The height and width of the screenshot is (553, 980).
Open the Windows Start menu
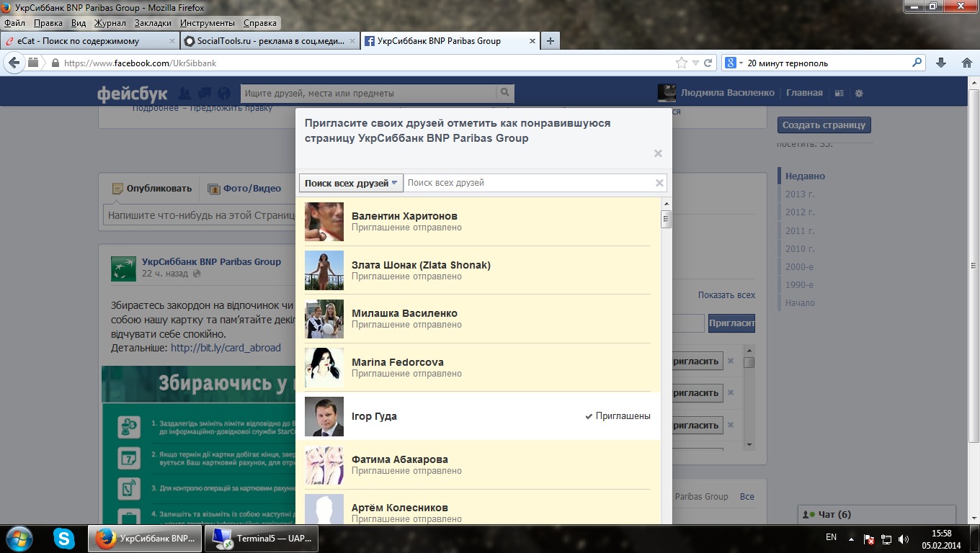pyautogui.click(x=19, y=538)
